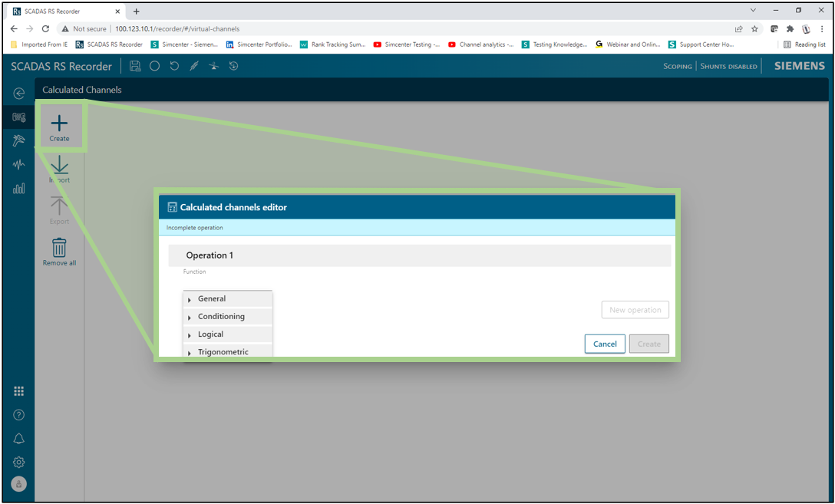
Task: Click the help question mark icon
Action: click(19, 415)
